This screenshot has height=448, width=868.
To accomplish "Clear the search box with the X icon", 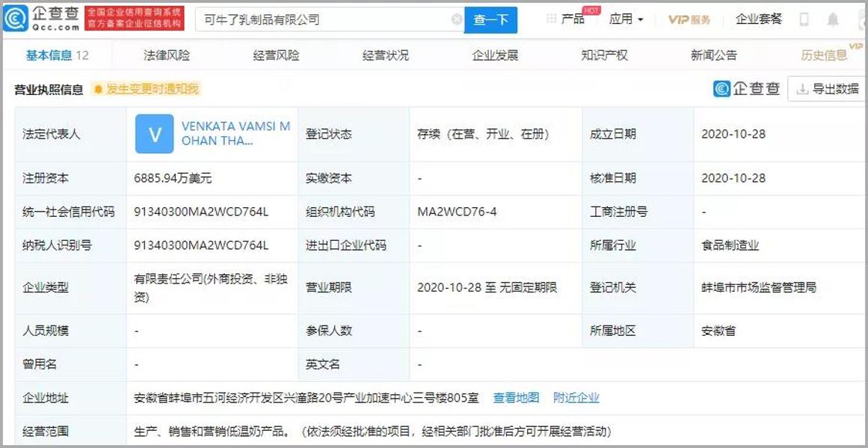I will click(455, 19).
